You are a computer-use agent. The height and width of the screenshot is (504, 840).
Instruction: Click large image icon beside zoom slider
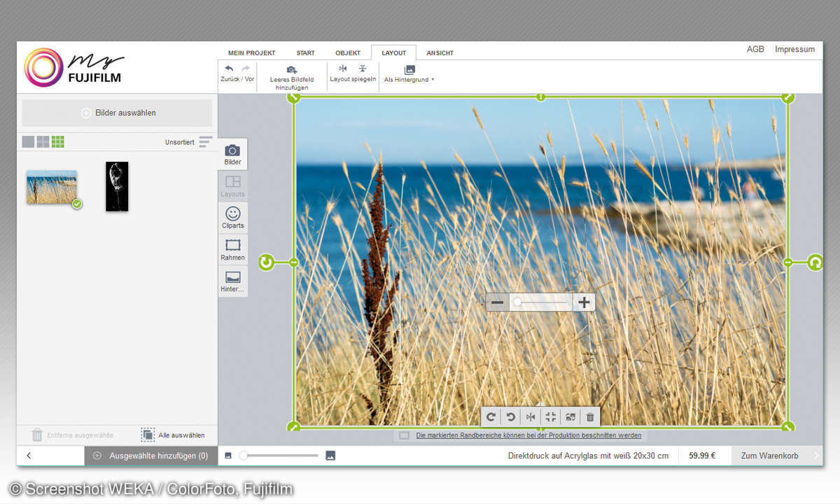330,456
